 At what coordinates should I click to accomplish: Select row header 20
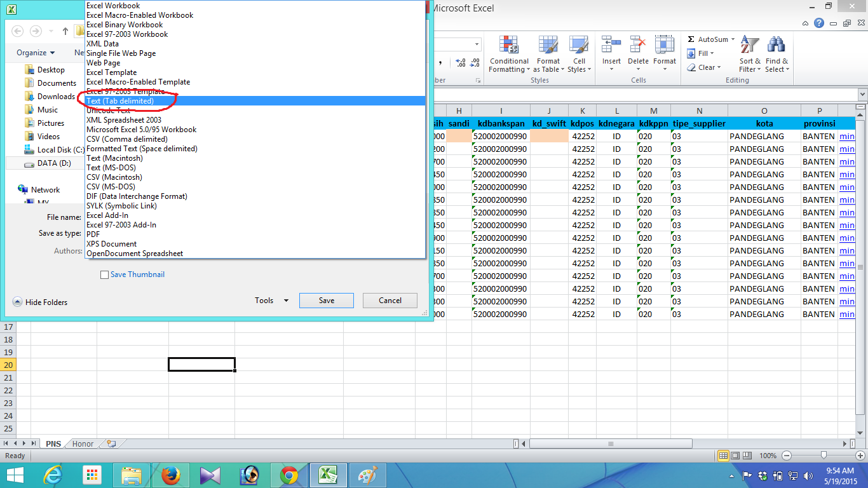(8, 365)
